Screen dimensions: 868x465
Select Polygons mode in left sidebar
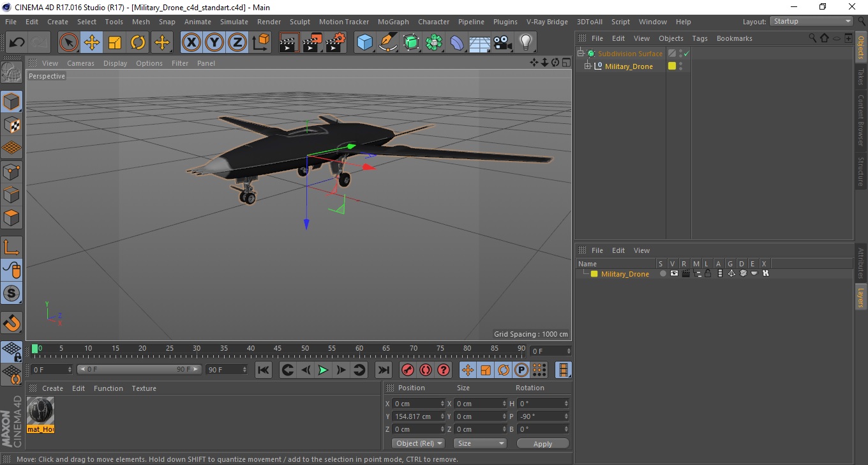coord(11,217)
